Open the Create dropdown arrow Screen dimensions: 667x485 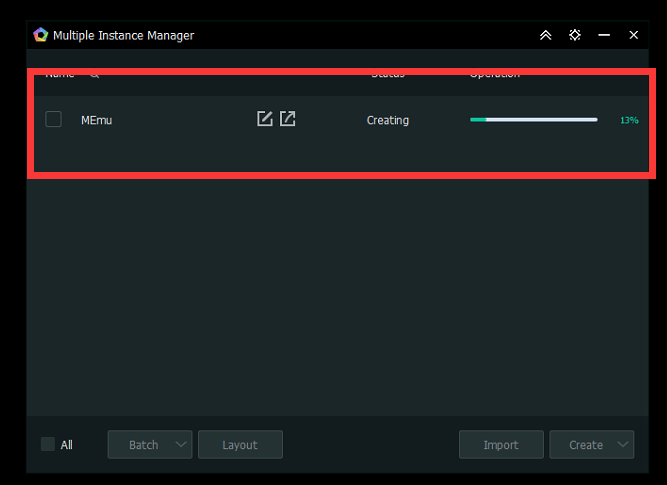[623, 445]
